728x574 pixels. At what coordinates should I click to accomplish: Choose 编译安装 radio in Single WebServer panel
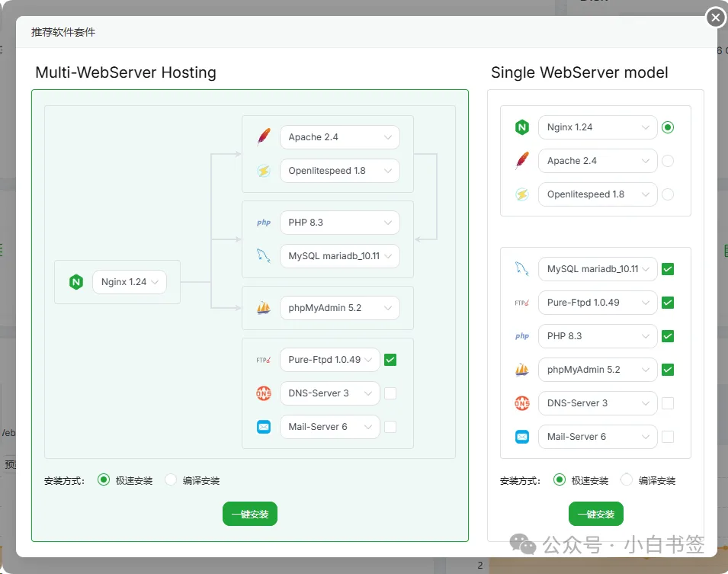627,479
